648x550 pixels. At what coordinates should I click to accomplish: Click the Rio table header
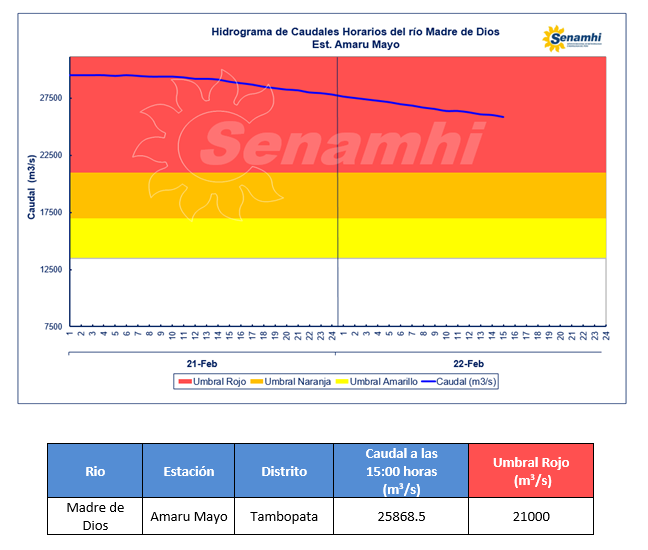95,471
